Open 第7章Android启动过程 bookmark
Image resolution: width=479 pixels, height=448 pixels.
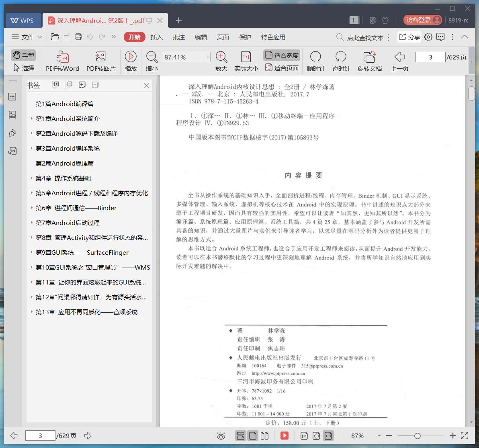pos(68,223)
